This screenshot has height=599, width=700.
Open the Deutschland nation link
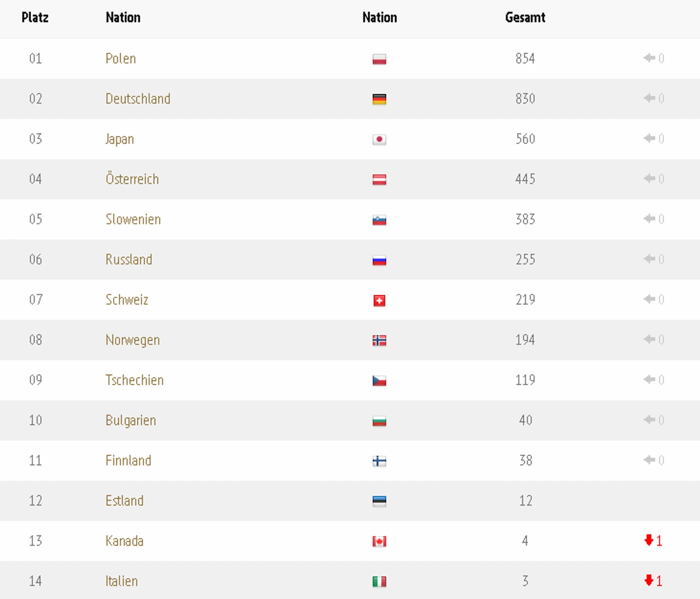138,99
